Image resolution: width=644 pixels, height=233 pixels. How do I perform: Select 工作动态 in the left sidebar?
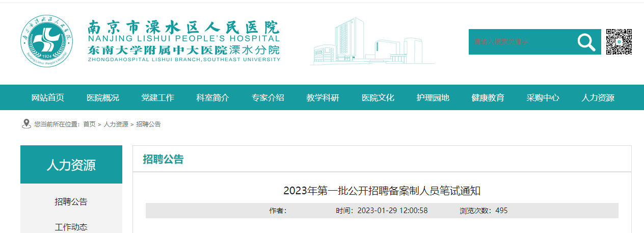pos(71,227)
